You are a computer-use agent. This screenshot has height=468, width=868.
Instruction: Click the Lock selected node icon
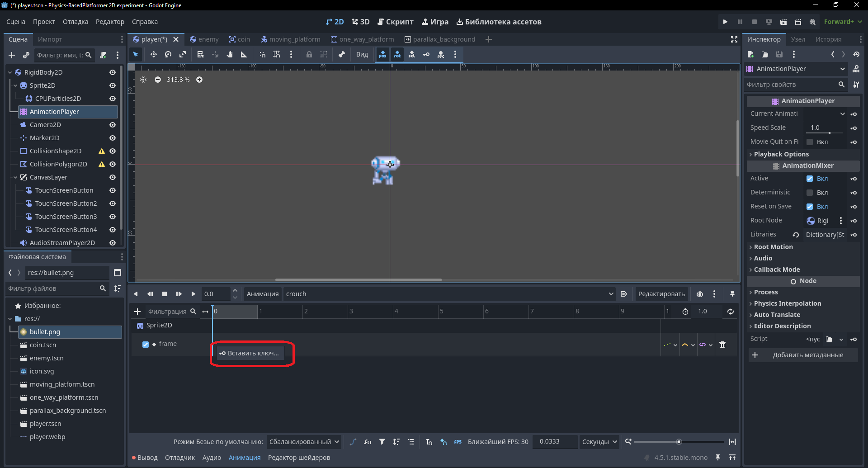tap(309, 54)
